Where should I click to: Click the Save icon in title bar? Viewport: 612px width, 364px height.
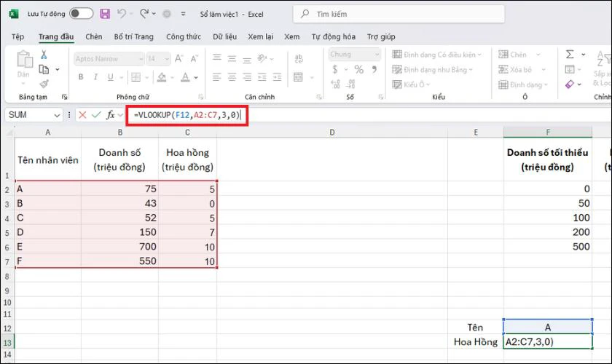tap(105, 14)
